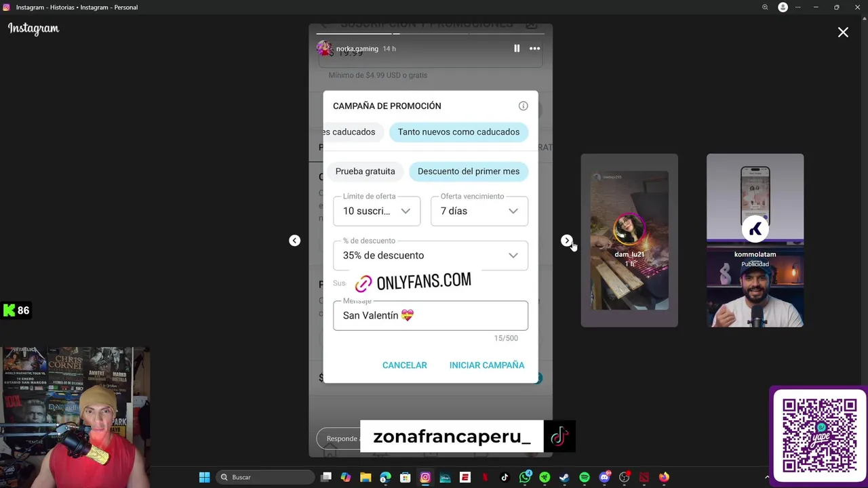Click the Instagram taskbar icon
The width and height of the screenshot is (868, 488).
point(425,477)
